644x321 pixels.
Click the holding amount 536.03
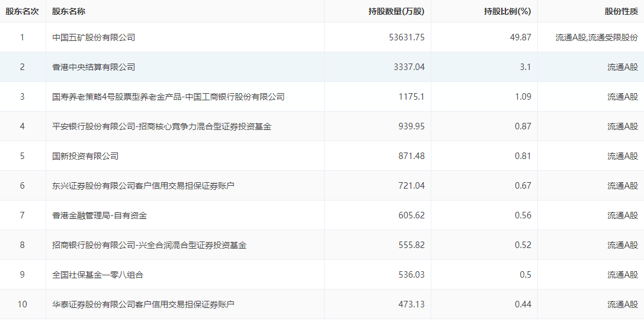click(412, 275)
